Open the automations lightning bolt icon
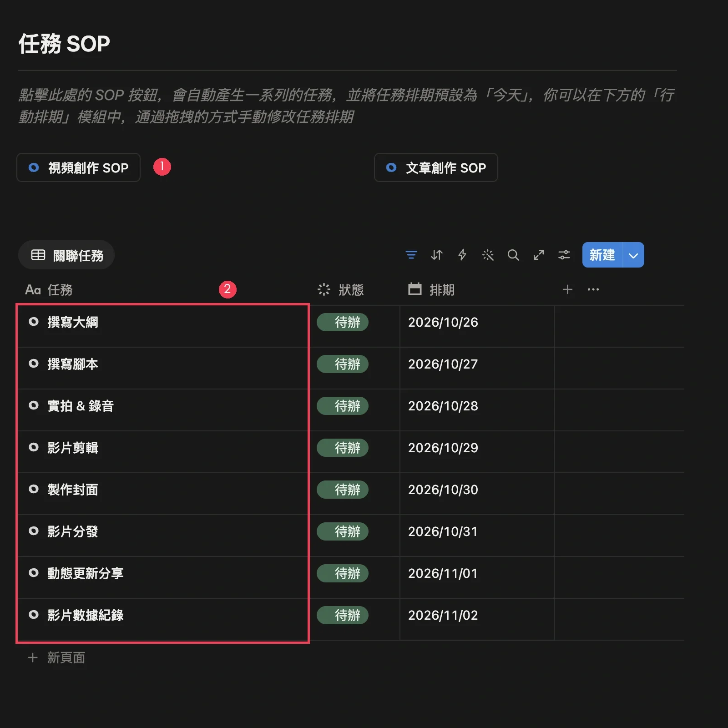 click(x=462, y=255)
